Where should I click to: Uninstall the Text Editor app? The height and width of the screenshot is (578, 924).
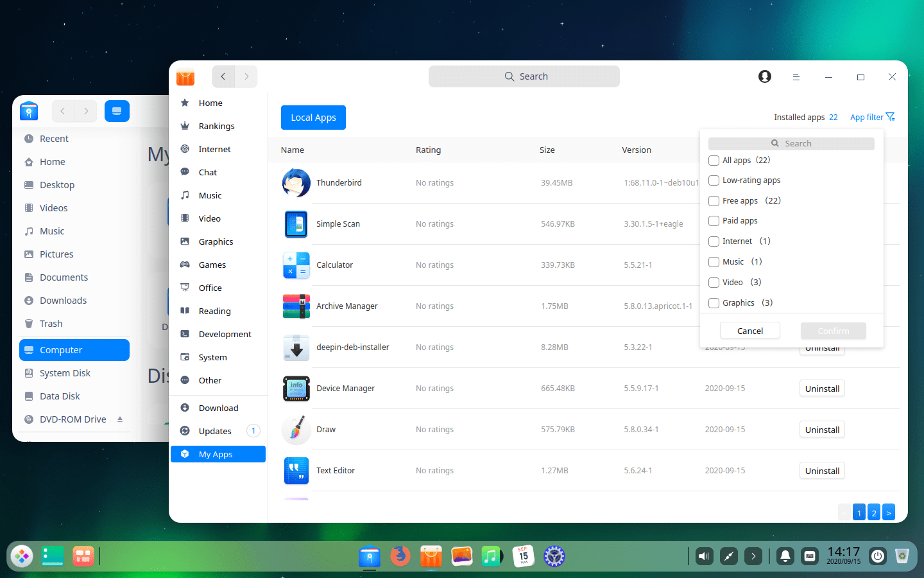tap(822, 471)
